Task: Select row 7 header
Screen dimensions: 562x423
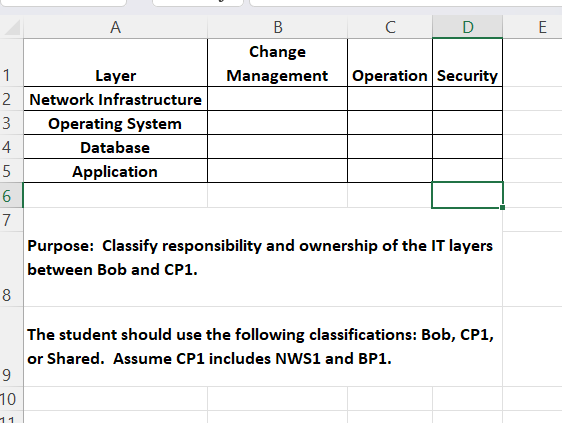Action: coord(11,219)
